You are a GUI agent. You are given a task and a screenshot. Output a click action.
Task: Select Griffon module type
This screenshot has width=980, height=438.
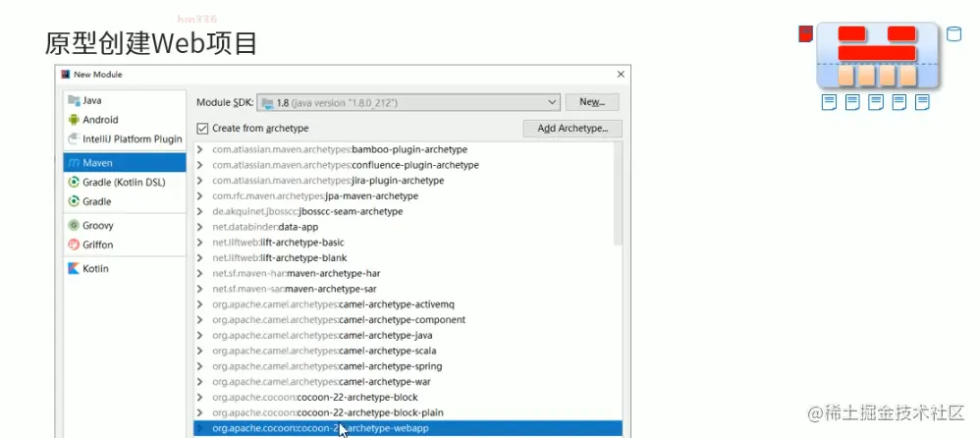[x=125, y=245]
